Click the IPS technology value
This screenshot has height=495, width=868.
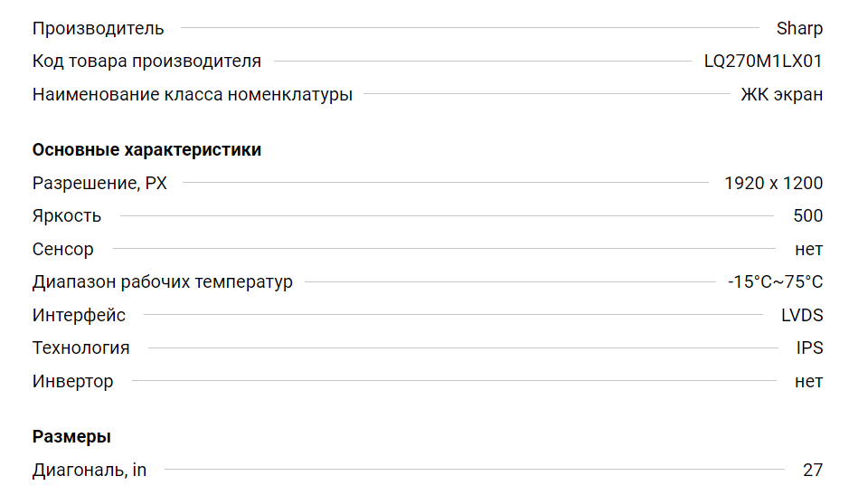[809, 348]
